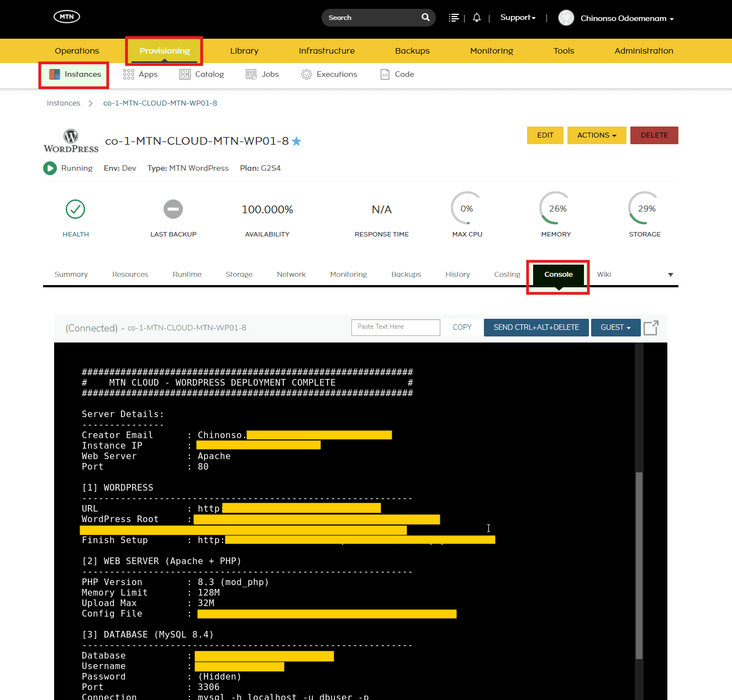Click the Health checkmark icon
Screen dimensions: 732x700
tap(76, 209)
